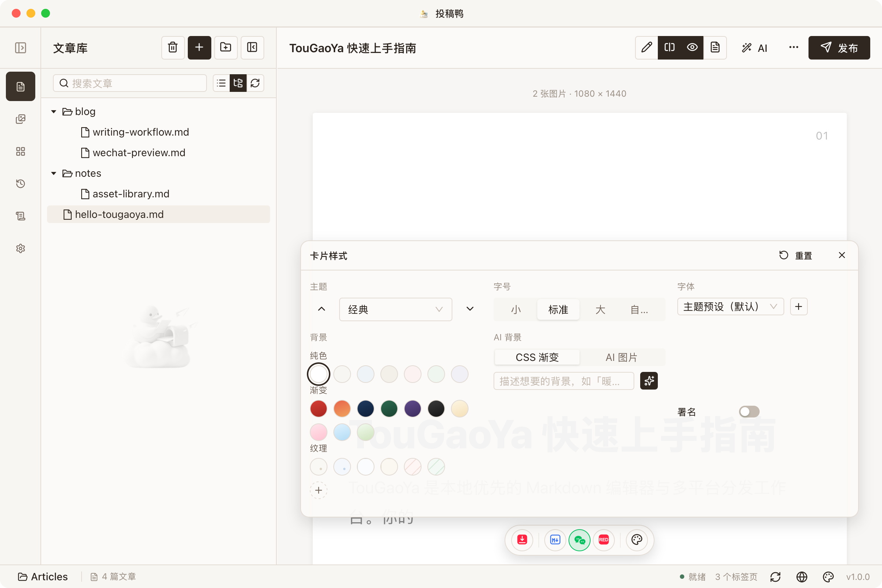Select custom font size 自...

639,309
